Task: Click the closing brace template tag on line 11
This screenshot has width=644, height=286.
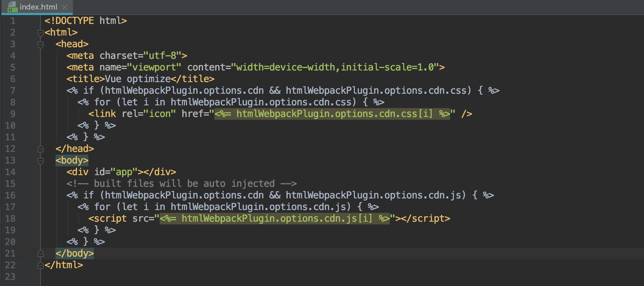Action: coord(86,137)
